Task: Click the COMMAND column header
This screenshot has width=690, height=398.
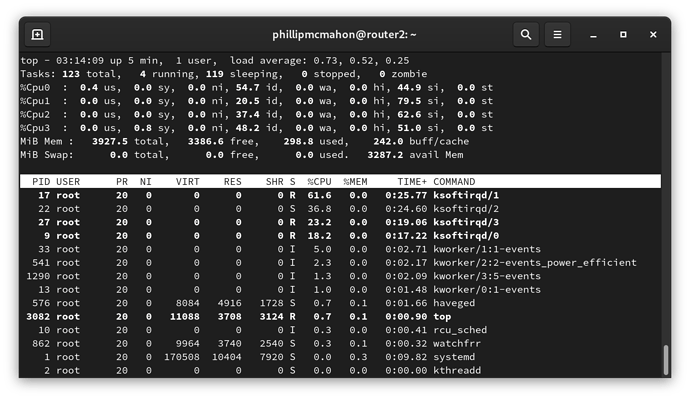Action: [x=454, y=181]
